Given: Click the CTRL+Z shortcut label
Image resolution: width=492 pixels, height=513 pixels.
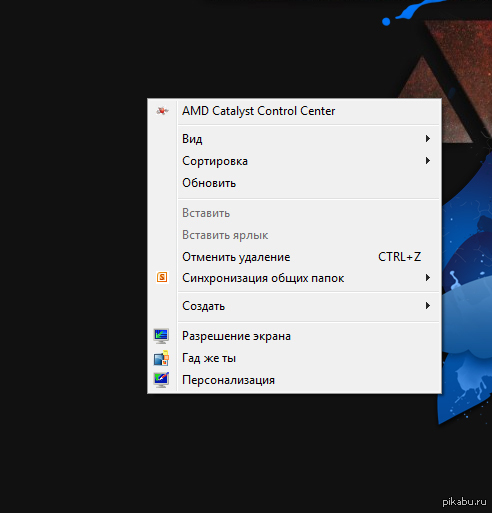Looking at the screenshot, I should click(399, 257).
